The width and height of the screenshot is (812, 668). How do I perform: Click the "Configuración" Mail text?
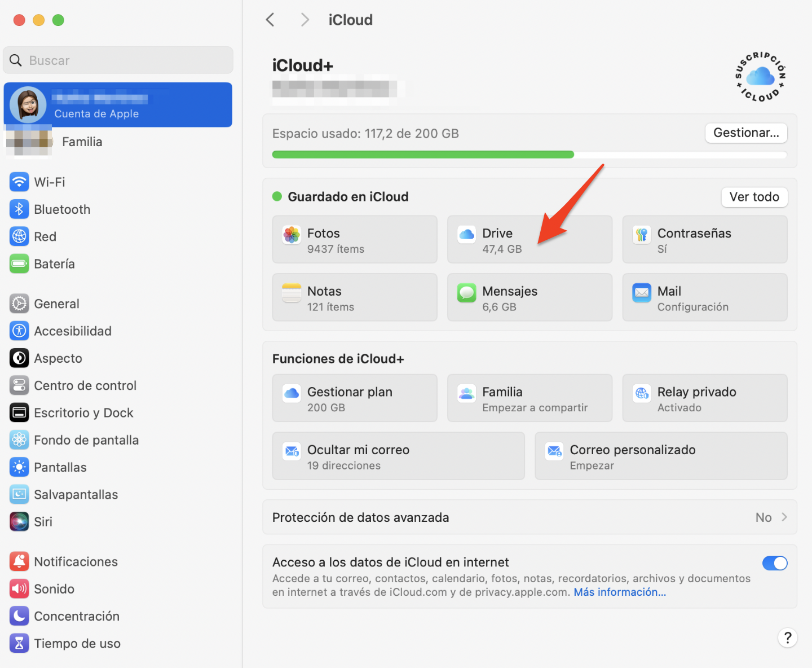pyautogui.click(x=693, y=307)
